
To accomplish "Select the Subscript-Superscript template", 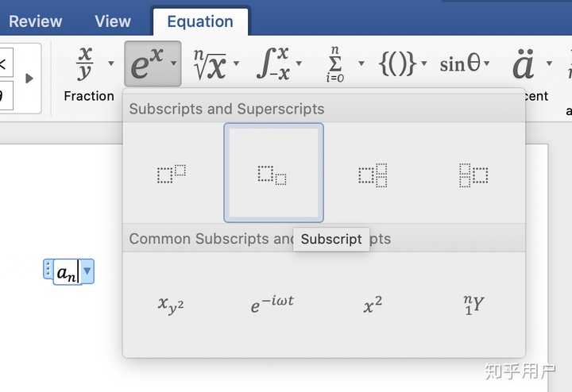I will coord(373,175).
